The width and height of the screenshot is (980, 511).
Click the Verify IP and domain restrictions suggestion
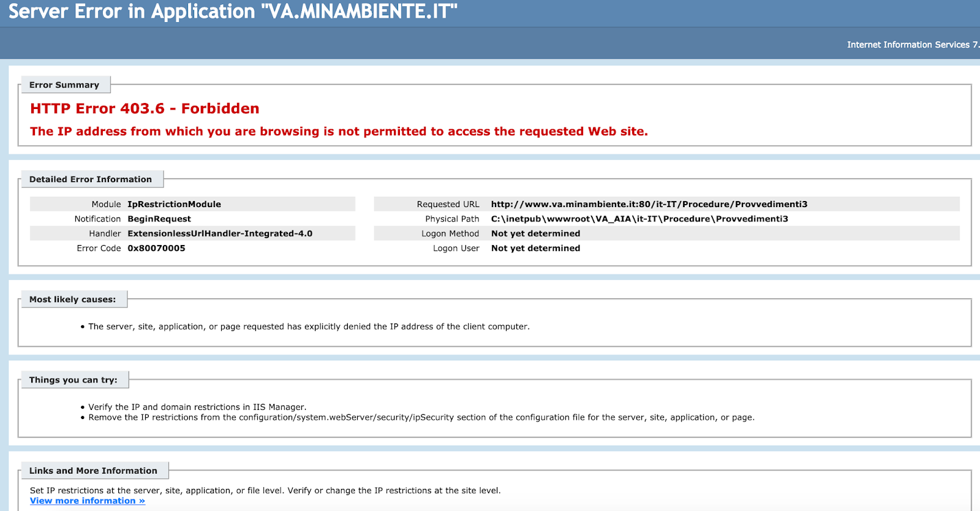pos(197,407)
